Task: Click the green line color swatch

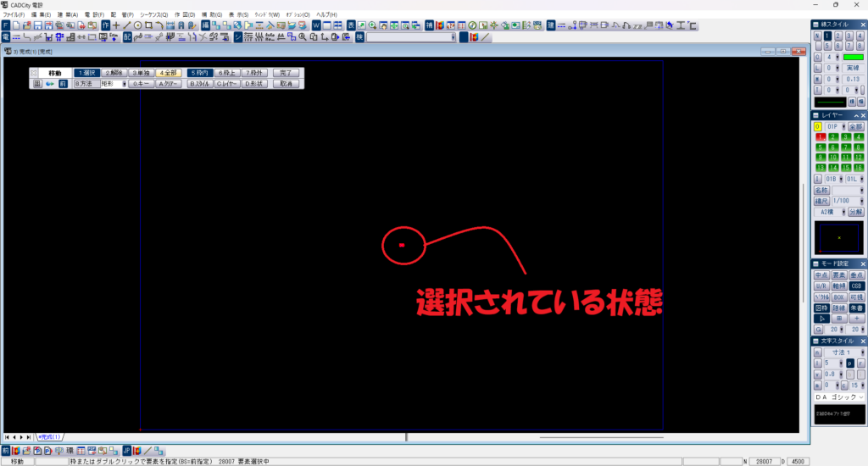Action: 853,57
